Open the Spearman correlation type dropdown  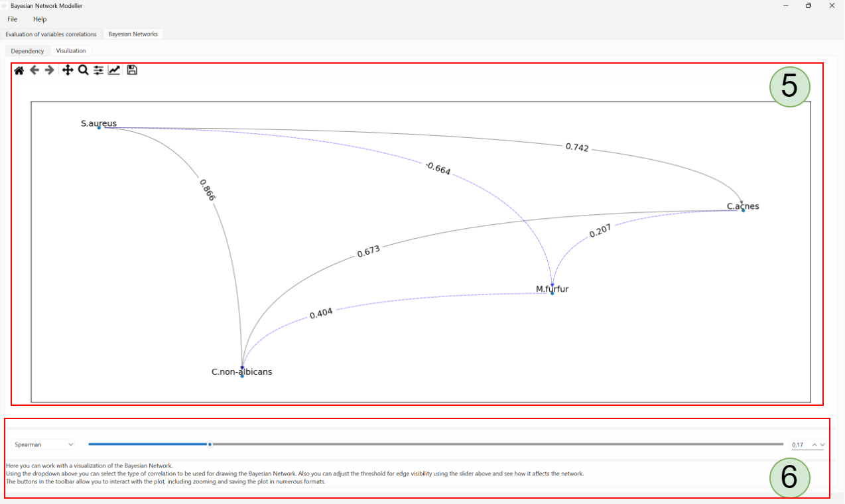pyautogui.click(x=42, y=444)
